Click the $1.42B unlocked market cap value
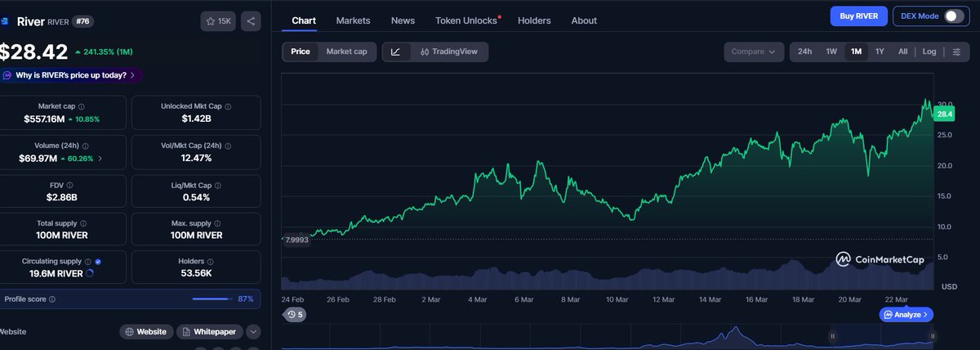This screenshot has width=980, height=350. pos(196,119)
